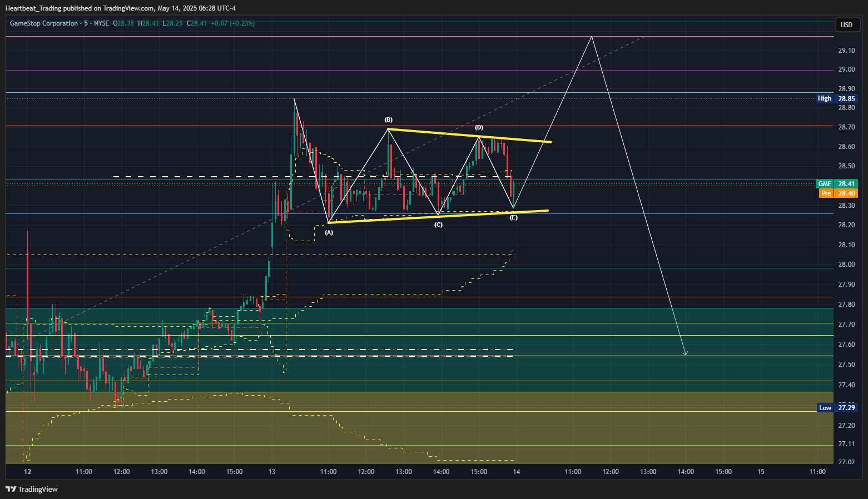Select the purple horizontal line at 29.00

[x=420, y=70]
